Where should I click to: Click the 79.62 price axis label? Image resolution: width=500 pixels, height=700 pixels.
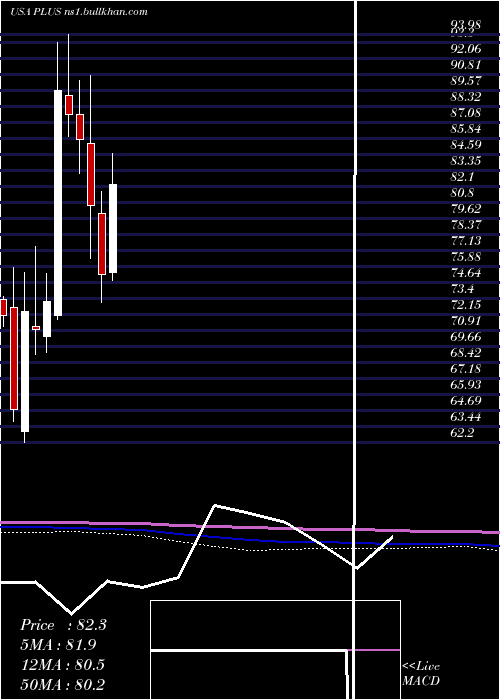(466, 208)
